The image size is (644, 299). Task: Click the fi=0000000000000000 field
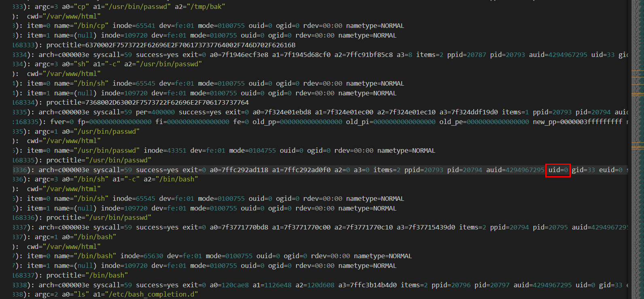pos(192,122)
